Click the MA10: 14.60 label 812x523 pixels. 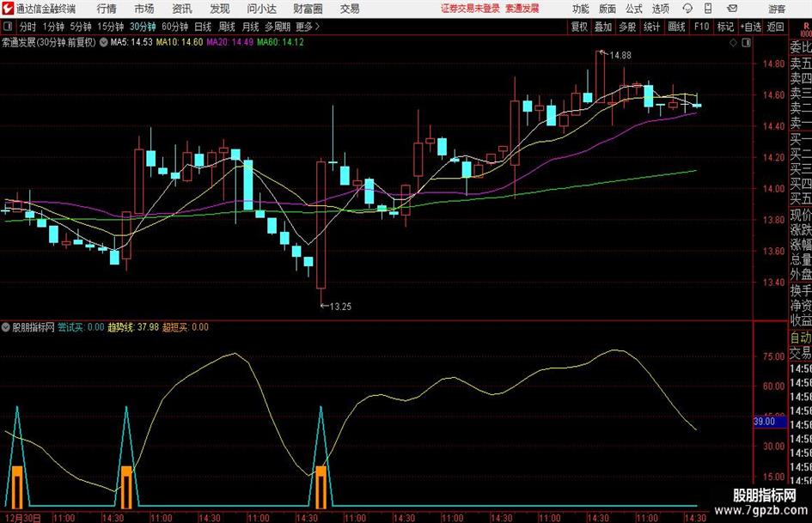[x=180, y=42]
